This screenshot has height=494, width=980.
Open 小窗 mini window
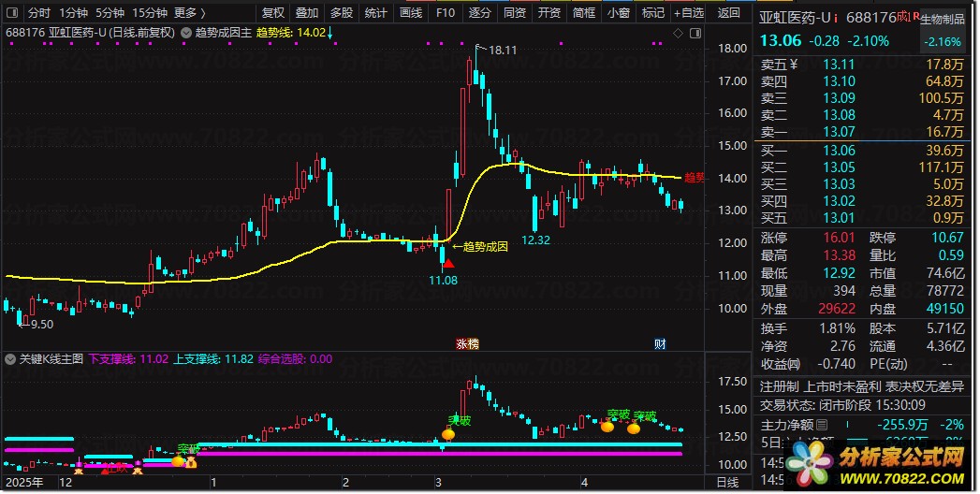[x=618, y=12]
